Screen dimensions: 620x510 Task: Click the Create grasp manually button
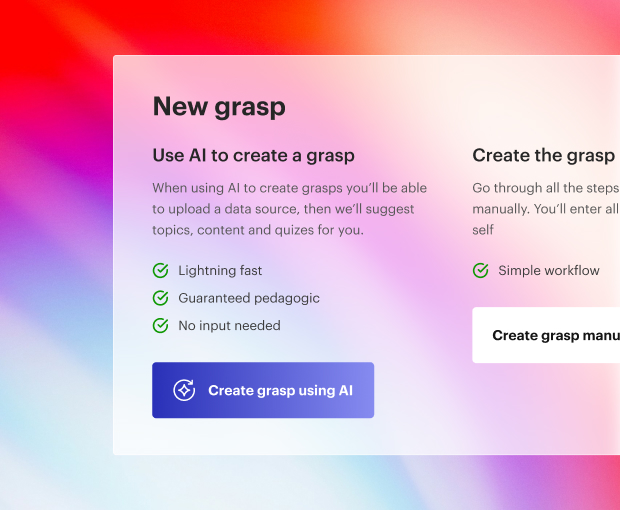point(546,335)
